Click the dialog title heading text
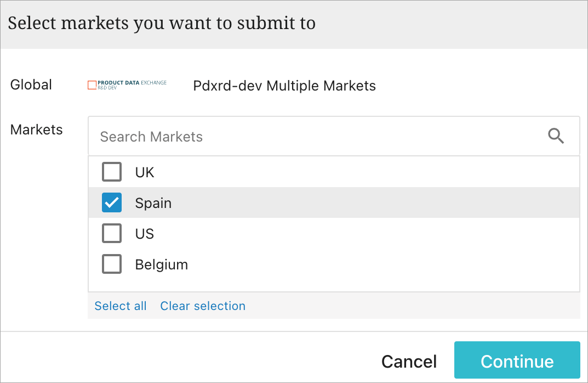The height and width of the screenshot is (383, 588). [x=162, y=24]
